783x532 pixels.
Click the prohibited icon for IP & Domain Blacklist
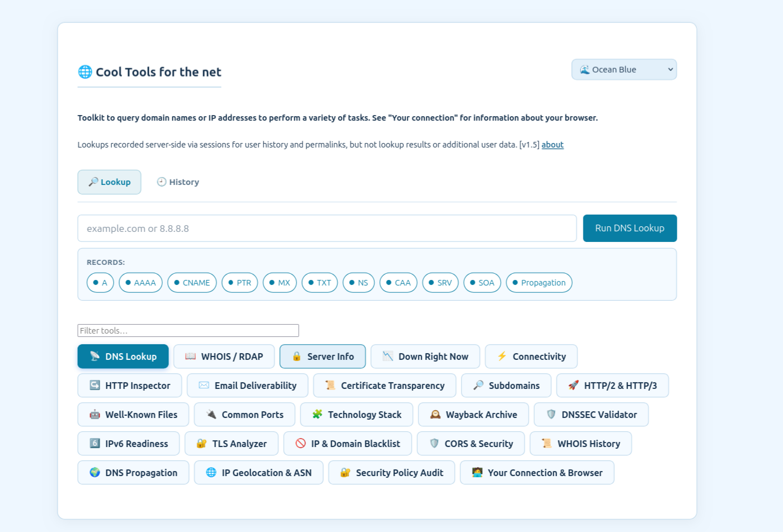point(301,444)
